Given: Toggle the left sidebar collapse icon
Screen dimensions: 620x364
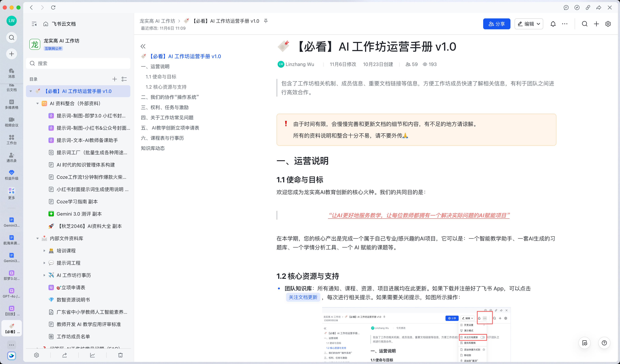Looking at the screenshot, I should (34, 24).
